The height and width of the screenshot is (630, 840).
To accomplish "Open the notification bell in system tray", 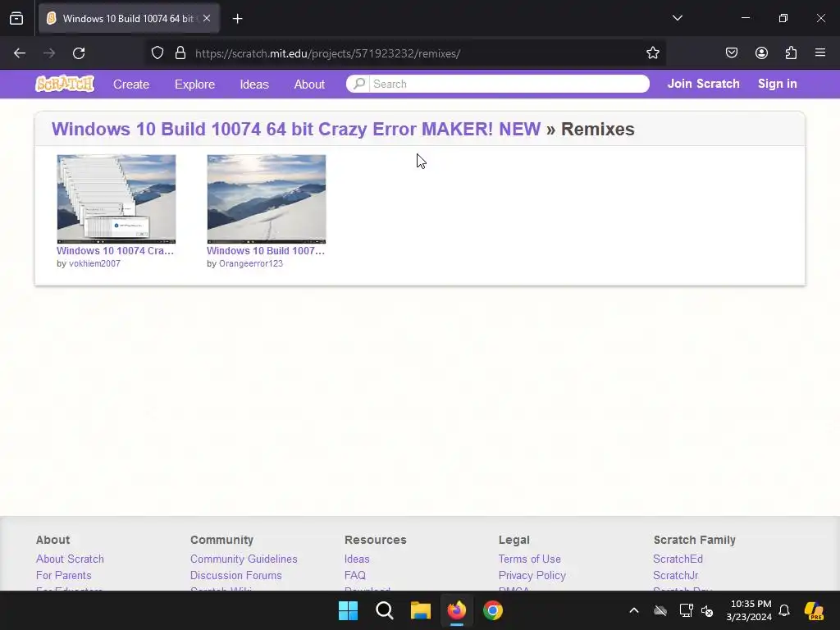I will pyautogui.click(x=784, y=610).
